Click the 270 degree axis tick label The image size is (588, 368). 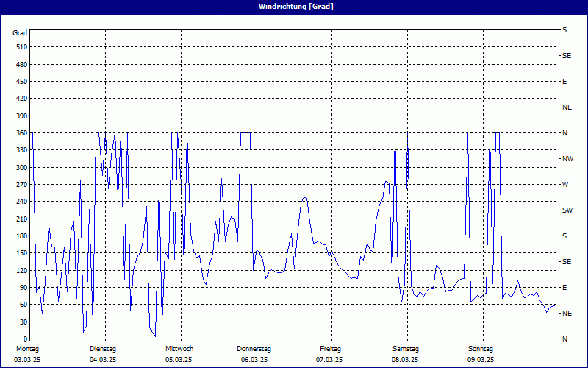tap(21, 185)
